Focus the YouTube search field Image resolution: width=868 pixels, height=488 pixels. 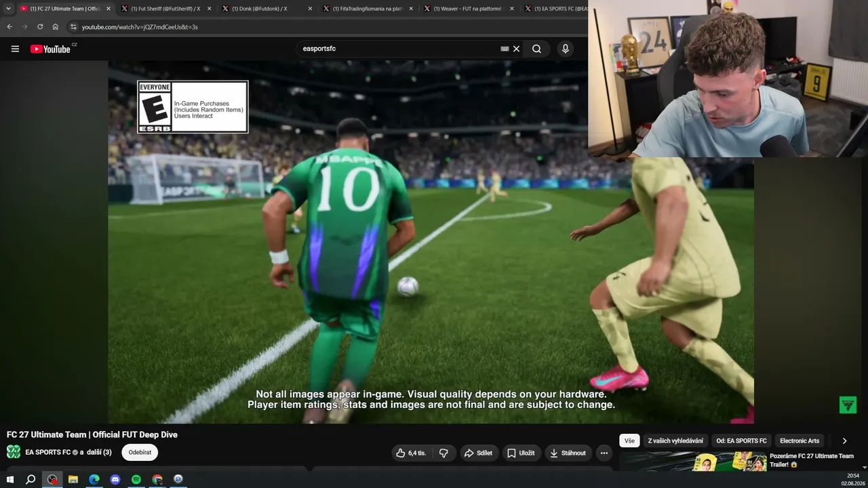(400, 49)
